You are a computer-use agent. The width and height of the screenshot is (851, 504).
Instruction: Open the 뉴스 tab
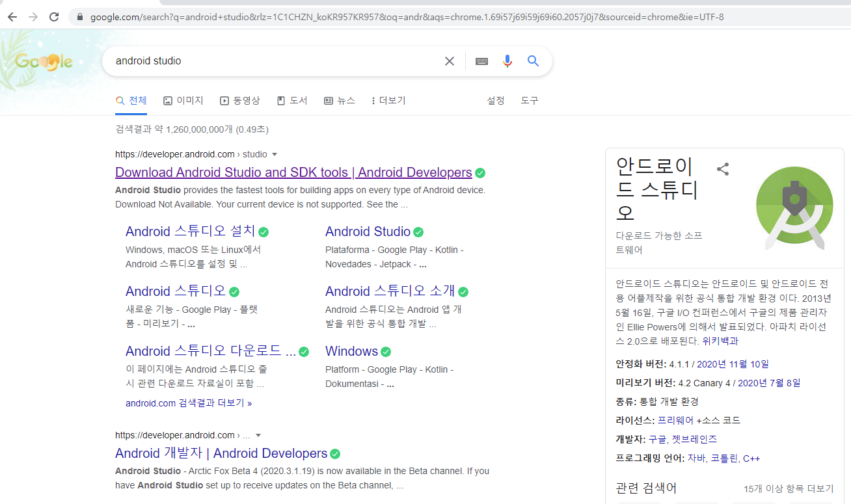click(x=340, y=101)
